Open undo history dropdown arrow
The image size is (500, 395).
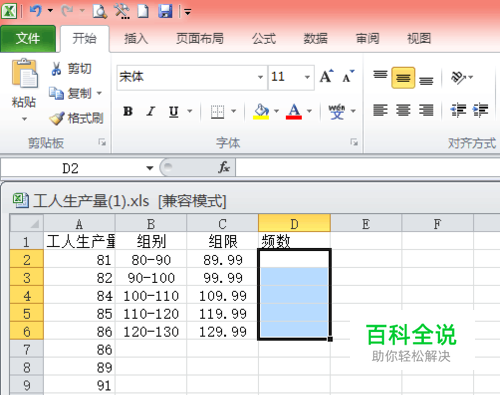point(50,11)
